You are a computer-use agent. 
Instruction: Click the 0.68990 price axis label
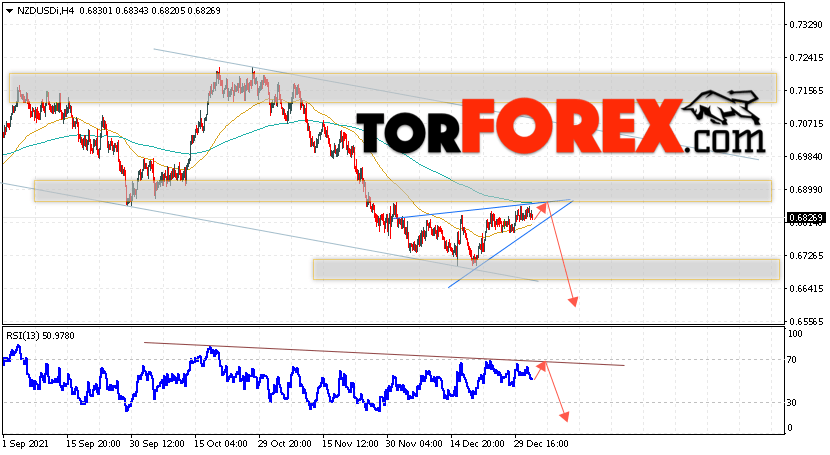pos(806,189)
